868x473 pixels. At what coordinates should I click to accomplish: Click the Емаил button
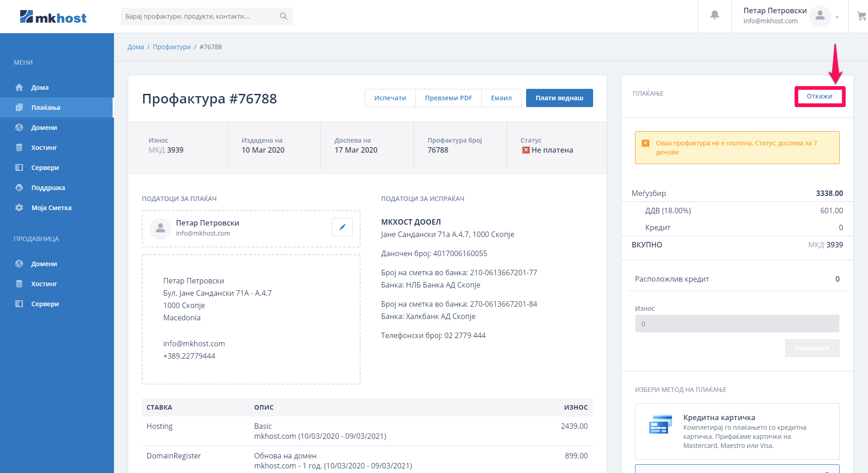(501, 98)
